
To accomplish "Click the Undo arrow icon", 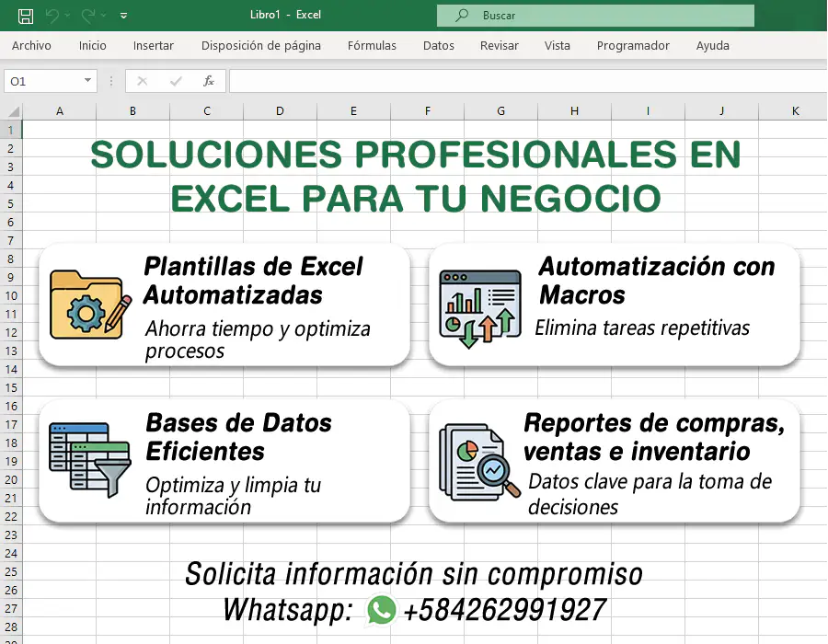I will [52, 16].
